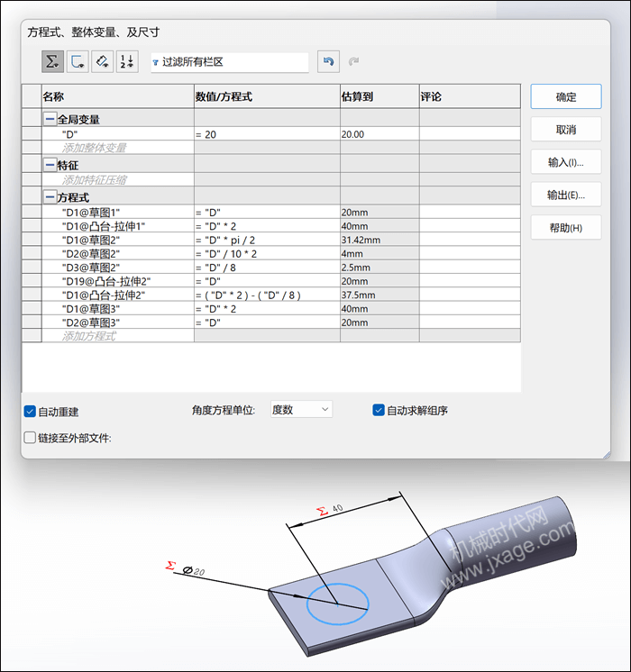Collapse the 特征 section
The height and width of the screenshot is (672, 631).
[x=50, y=165]
